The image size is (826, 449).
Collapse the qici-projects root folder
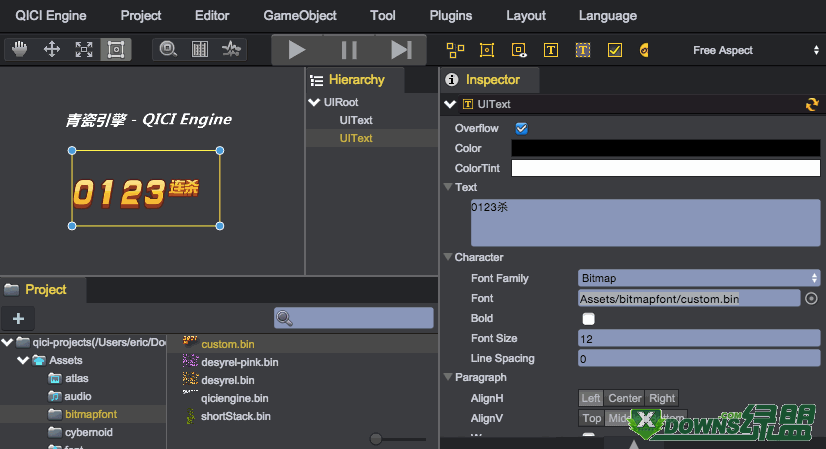pyautogui.click(x=7, y=343)
